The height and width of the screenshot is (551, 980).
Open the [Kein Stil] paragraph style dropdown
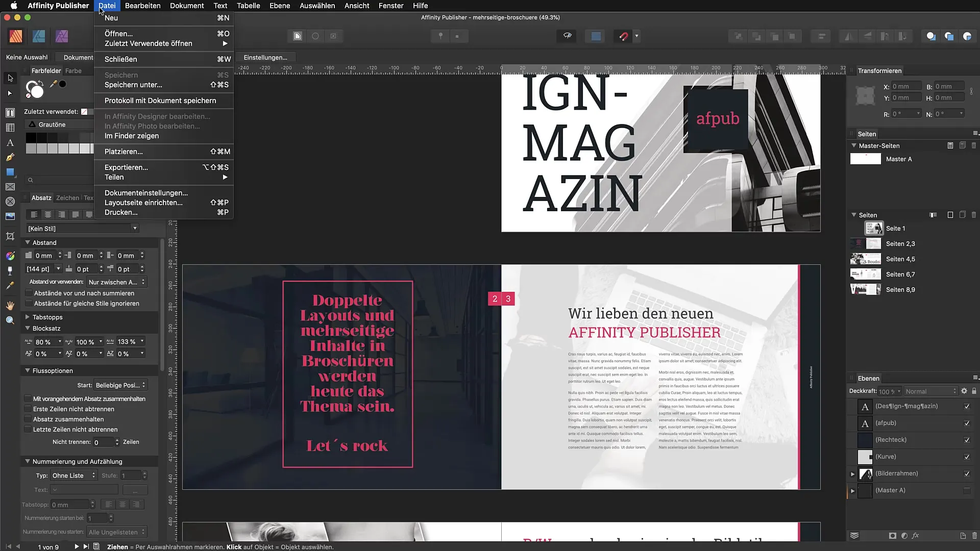[x=82, y=229]
